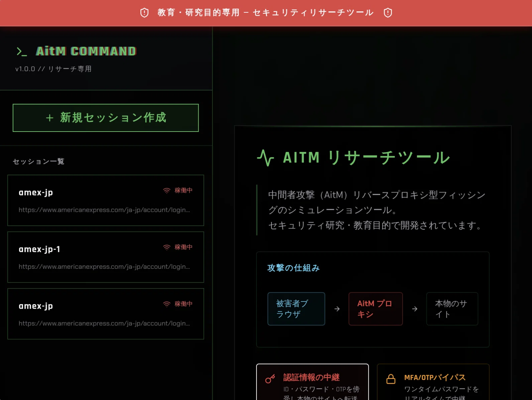Click the セッション一覧 heading
Viewport: 532px width, 400px height.
pos(38,161)
